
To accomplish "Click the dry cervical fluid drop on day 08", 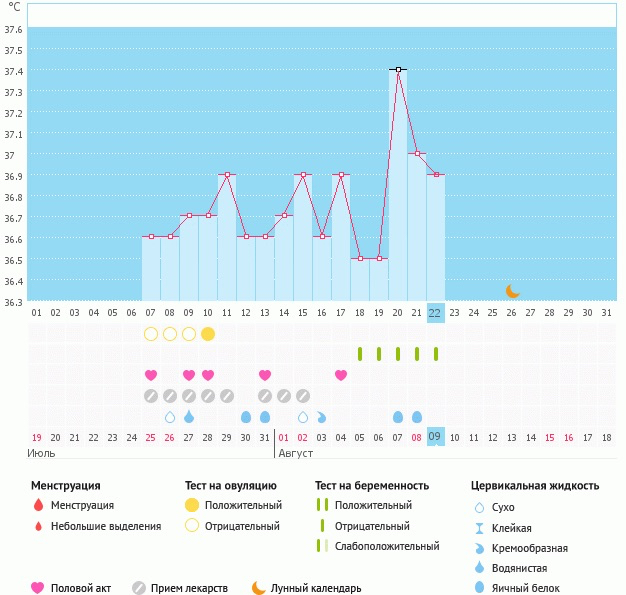I will 170,417.
